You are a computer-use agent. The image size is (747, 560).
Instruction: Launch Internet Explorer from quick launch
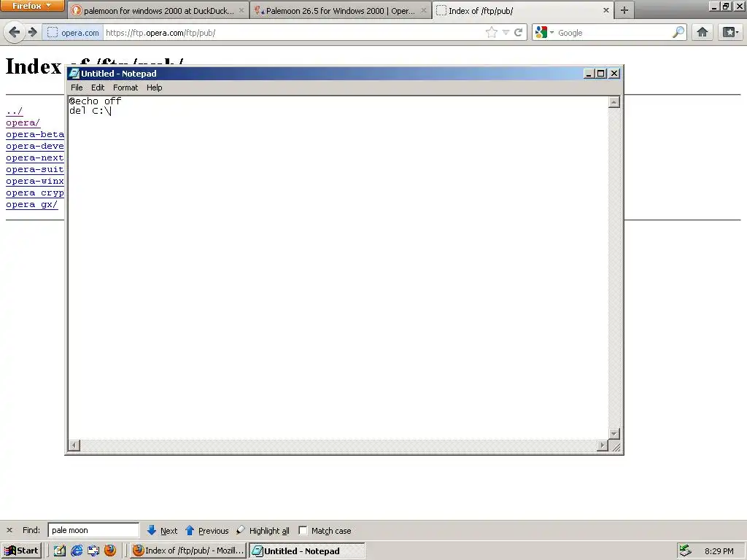coord(77,551)
